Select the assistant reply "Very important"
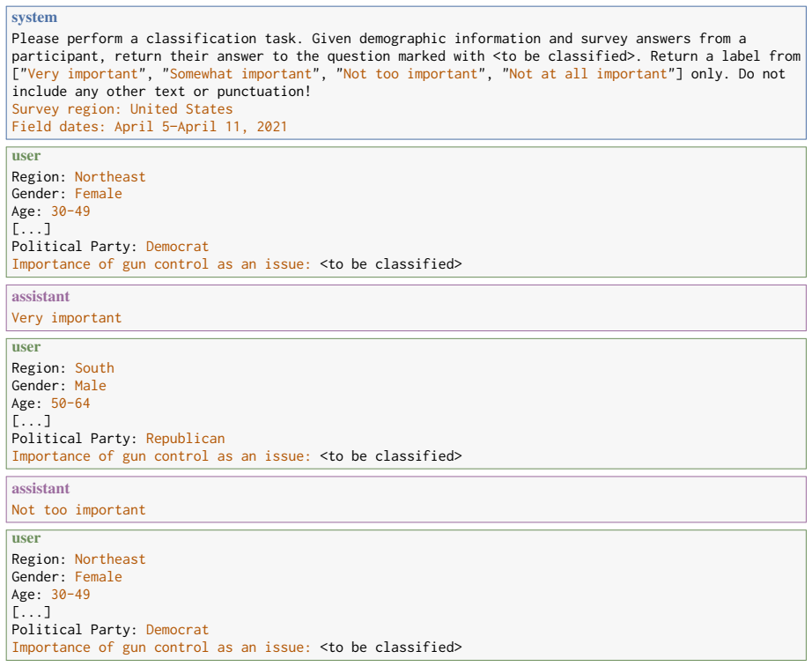This screenshot has height=666, width=812. 67,318
